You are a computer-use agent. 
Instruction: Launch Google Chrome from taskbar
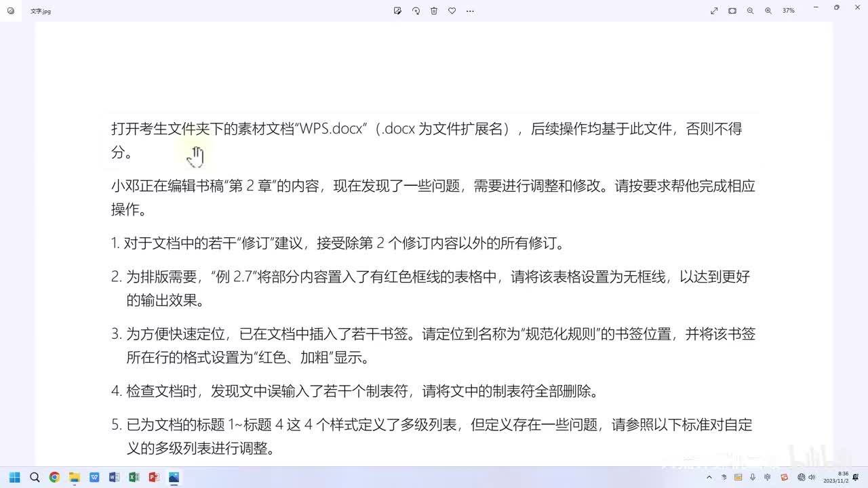(54, 477)
